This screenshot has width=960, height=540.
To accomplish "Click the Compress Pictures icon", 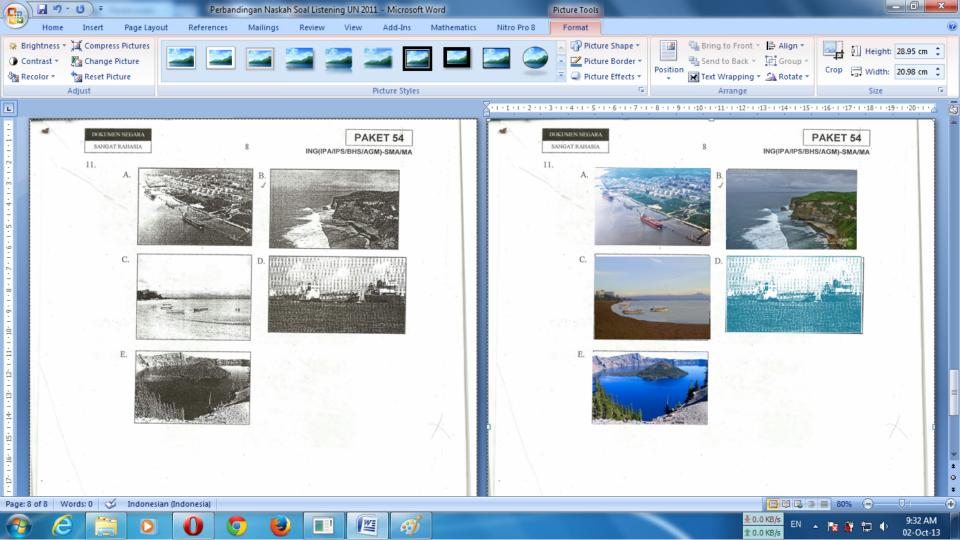I will coord(77,46).
